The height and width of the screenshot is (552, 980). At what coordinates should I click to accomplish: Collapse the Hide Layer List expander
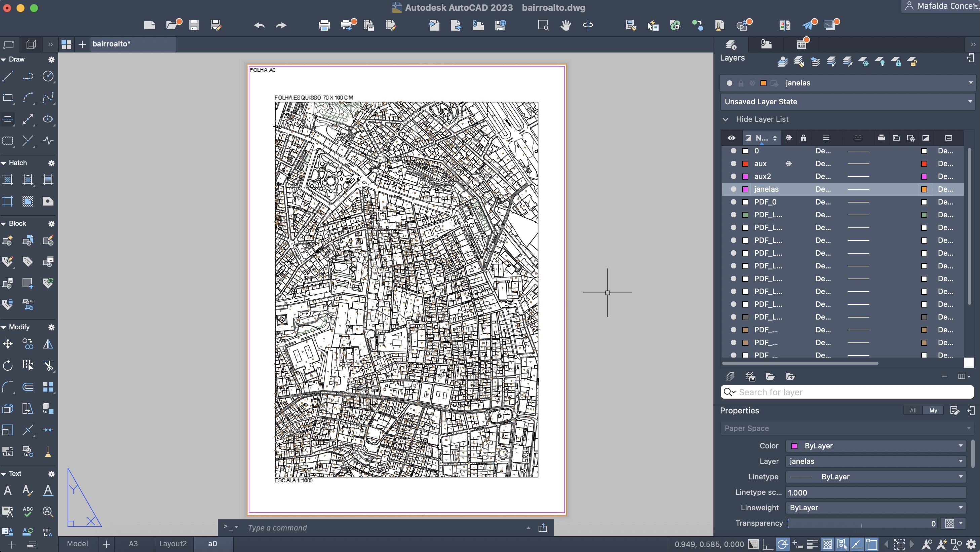click(726, 119)
